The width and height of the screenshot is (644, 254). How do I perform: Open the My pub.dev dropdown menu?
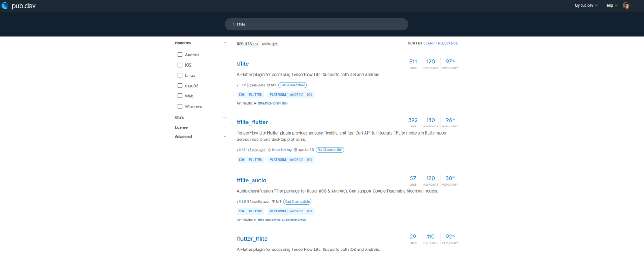point(586,5)
